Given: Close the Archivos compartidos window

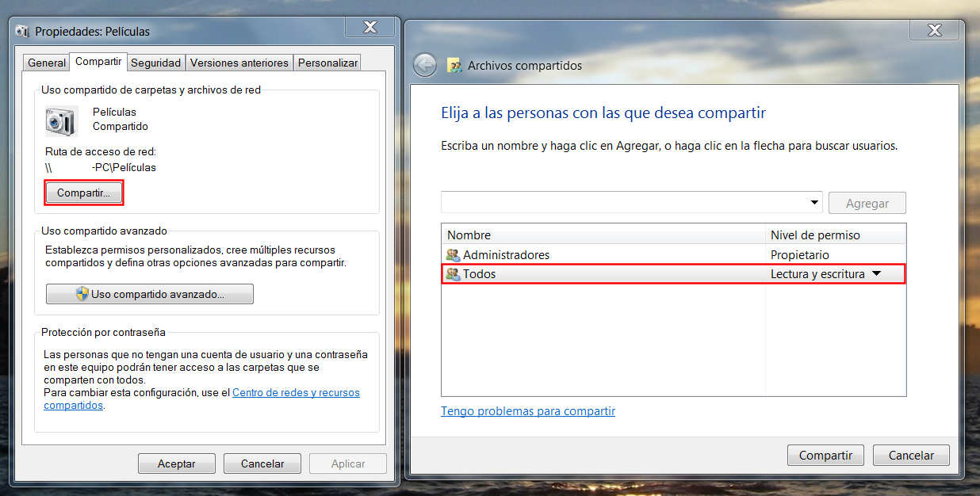Looking at the screenshot, I should coord(934,30).
